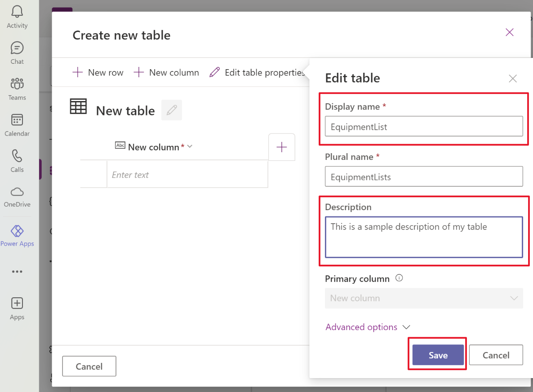Viewport: 533px width, 392px height.
Task: Show more apps via ellipsis icon
Action: point(17,272)
